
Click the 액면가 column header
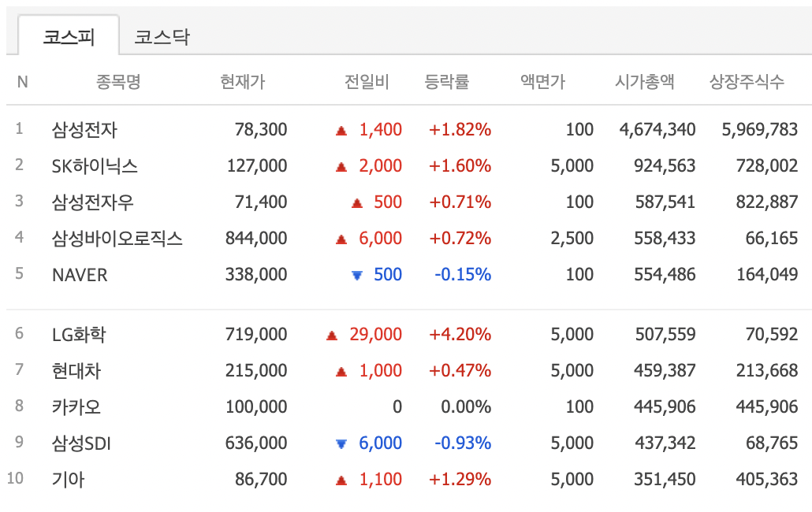(542, 81)
